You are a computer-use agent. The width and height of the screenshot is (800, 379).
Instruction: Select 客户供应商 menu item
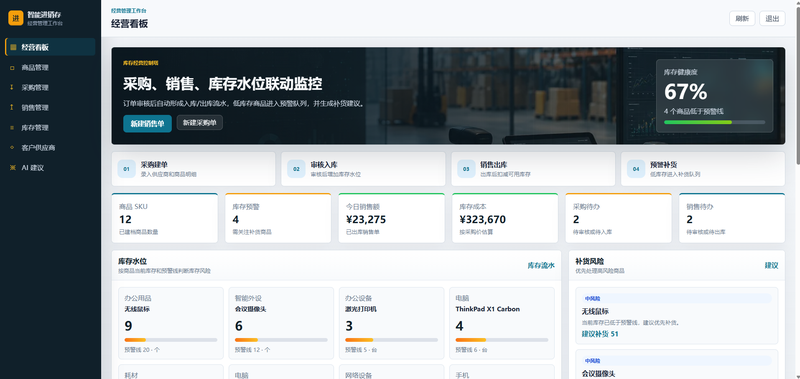coord(50,147)
